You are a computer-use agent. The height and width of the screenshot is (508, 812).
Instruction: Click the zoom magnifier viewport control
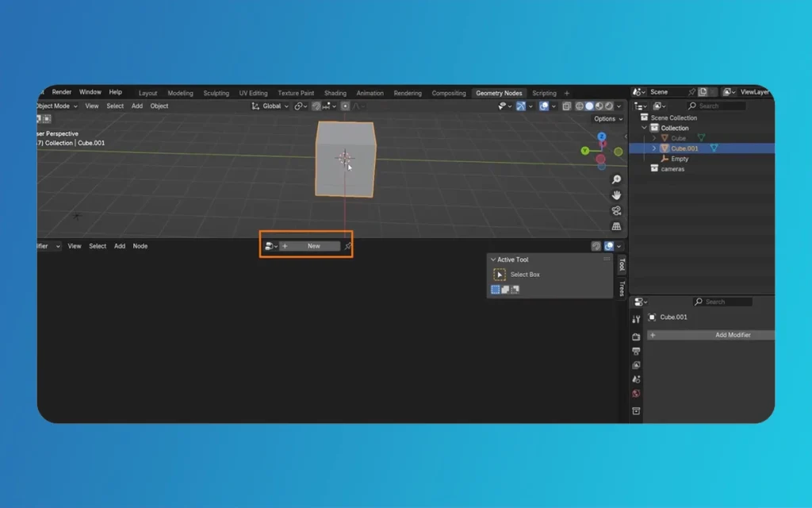[616, 179]
